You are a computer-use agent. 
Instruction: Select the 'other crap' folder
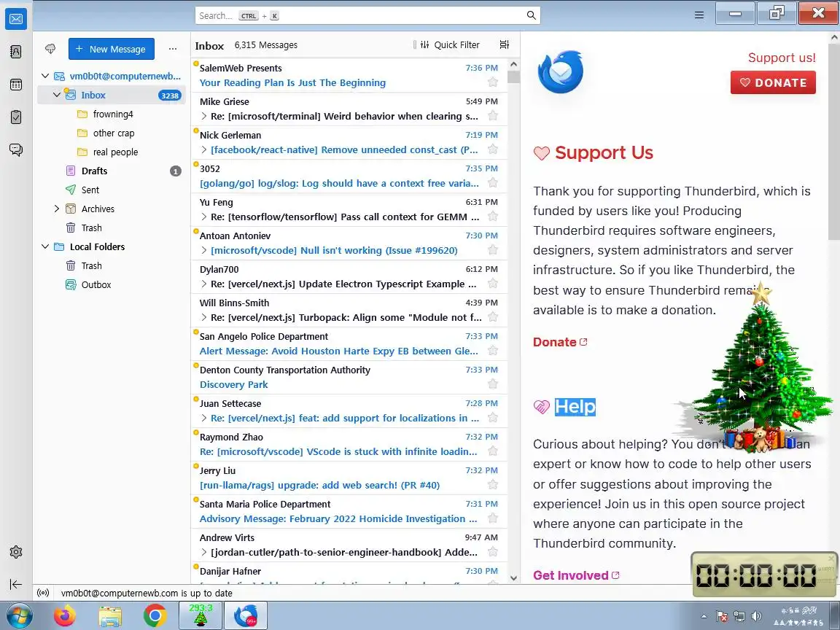(112, 133)
